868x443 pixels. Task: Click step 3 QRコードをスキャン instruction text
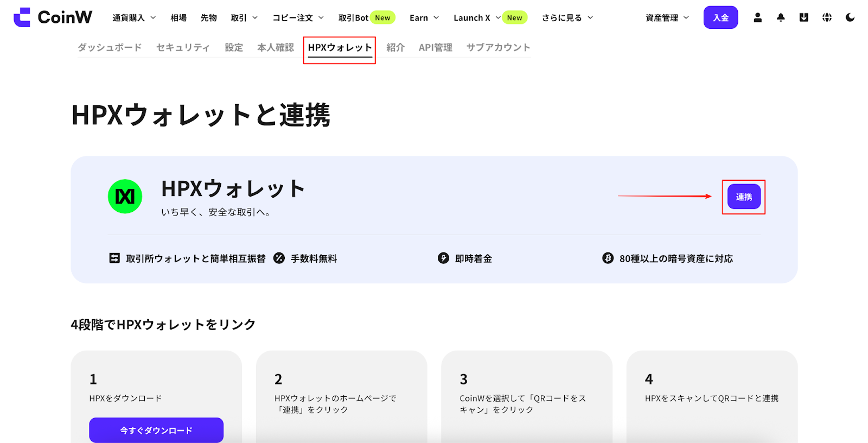[523, 404]
